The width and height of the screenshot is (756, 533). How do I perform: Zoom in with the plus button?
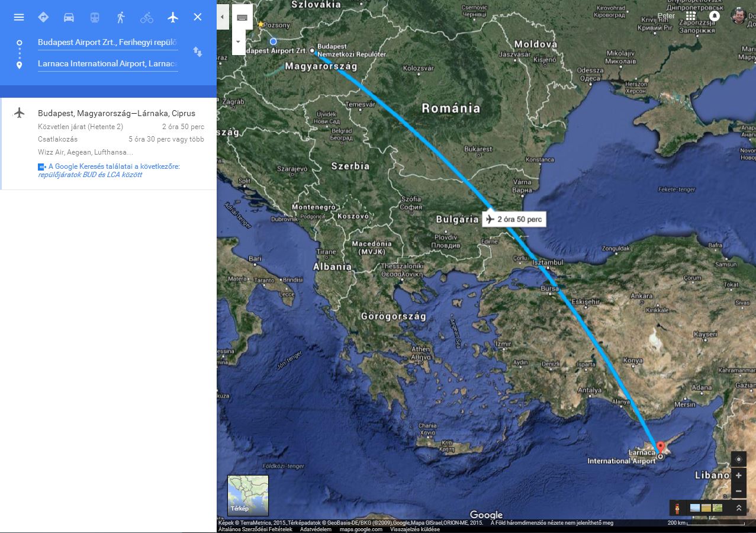click(x=738, y=476)
